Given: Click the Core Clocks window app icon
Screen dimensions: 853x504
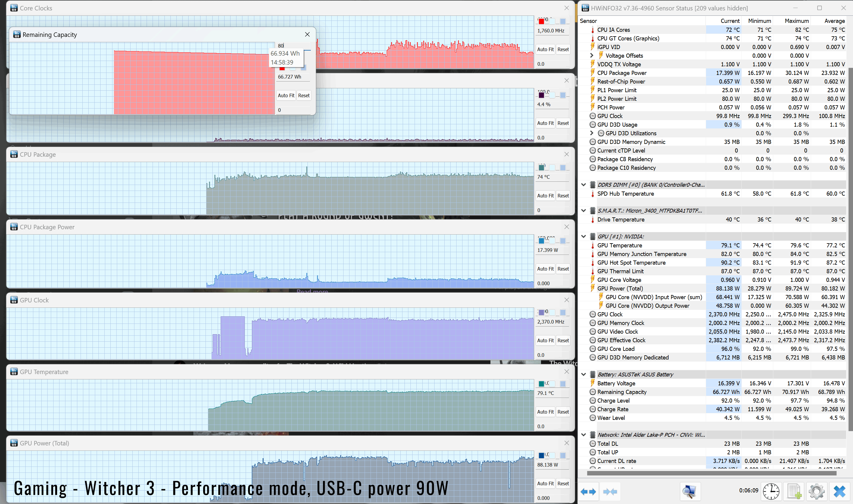Looking at the screenshot, I should coord(14,8).
